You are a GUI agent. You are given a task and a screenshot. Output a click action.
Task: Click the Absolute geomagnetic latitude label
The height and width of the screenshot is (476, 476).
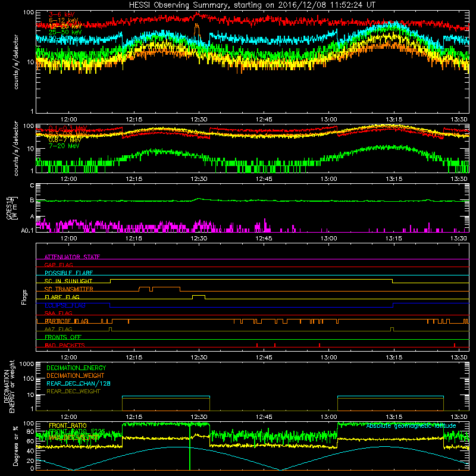[x=411, y=426]
